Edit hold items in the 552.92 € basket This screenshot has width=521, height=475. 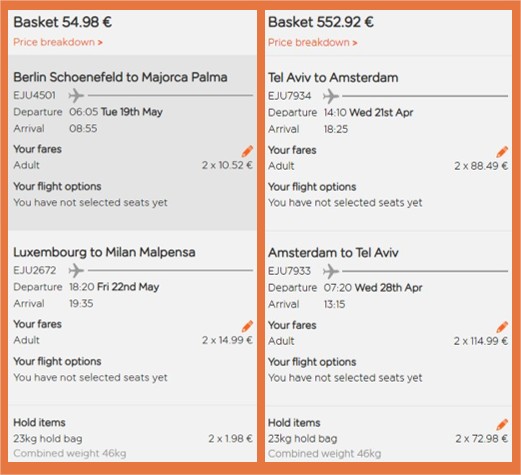tap(502, 424)
